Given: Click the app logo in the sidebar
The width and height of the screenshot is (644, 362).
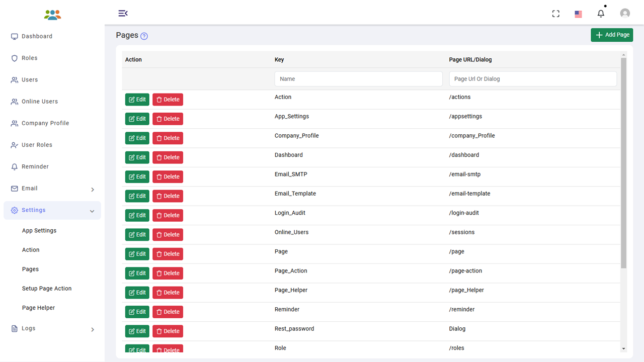Looking at the screenshot, I should pyautogui.click(x=52, y=15).
